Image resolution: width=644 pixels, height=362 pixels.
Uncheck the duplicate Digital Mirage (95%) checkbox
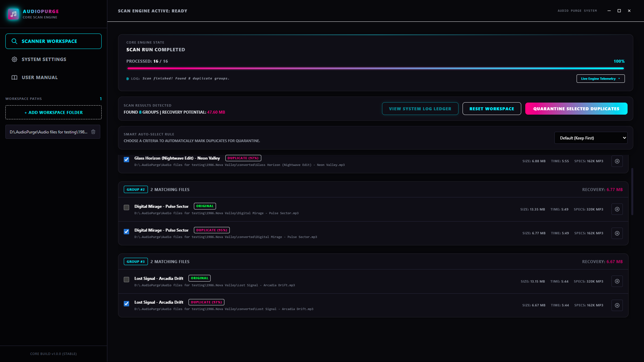(x=126, y=232)
